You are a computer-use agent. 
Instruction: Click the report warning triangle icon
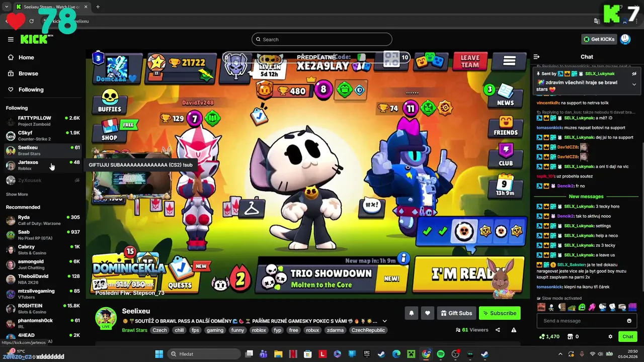click(x=514, y=330)
